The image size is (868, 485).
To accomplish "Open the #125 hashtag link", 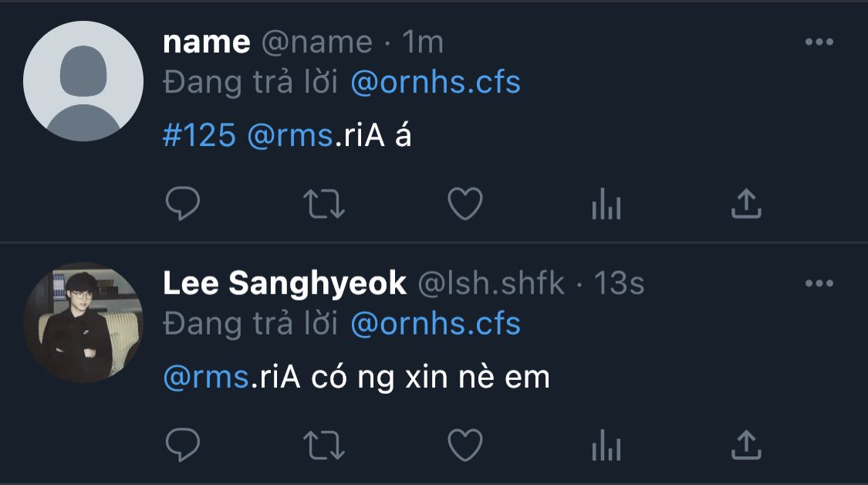I will [199, 135].
